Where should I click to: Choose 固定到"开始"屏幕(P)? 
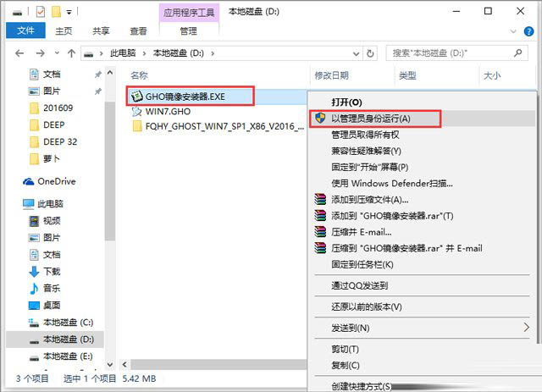[x=370, y=168]
